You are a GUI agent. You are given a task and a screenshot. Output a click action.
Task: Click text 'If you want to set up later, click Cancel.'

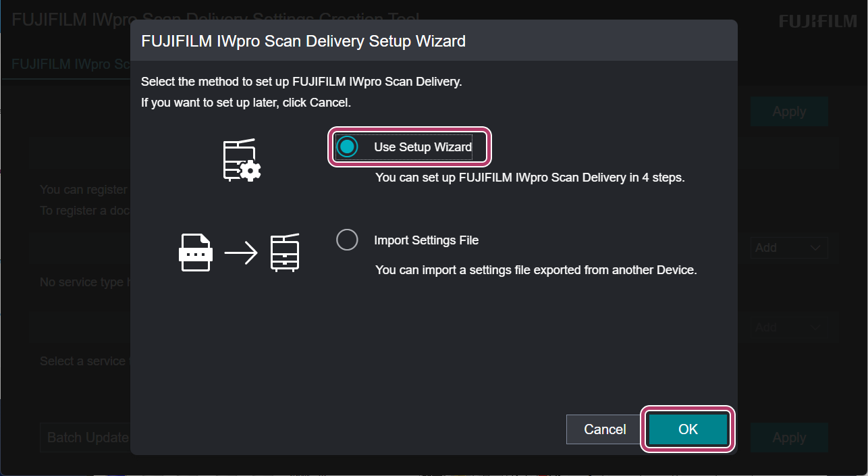point(246,103)
